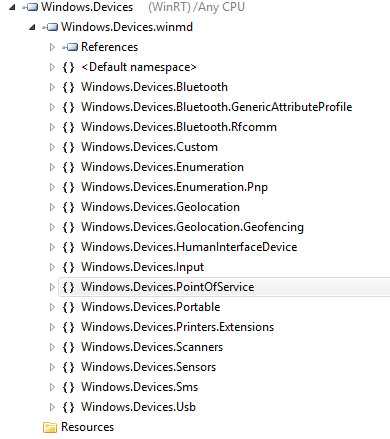The width and height of the screenshot is (390, 439).
Task: Click braces icon beside Windows.Devices.Scanners
Action: coord(68,347)
